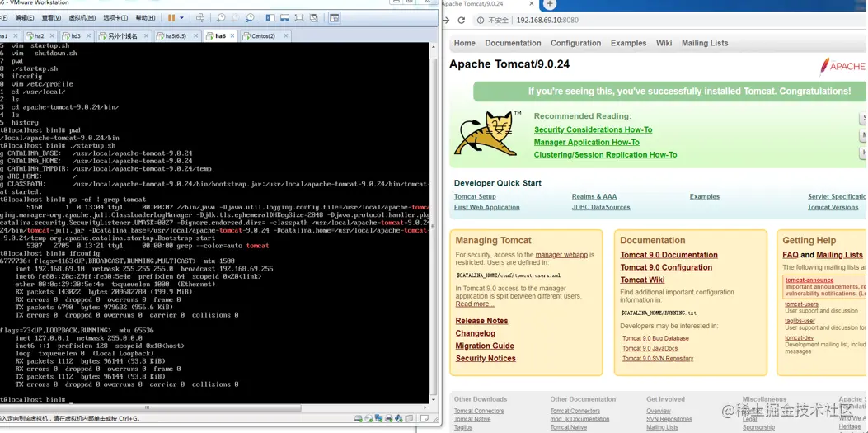
Task: Close the ha2 VM tab
Action: coord(51,36)
